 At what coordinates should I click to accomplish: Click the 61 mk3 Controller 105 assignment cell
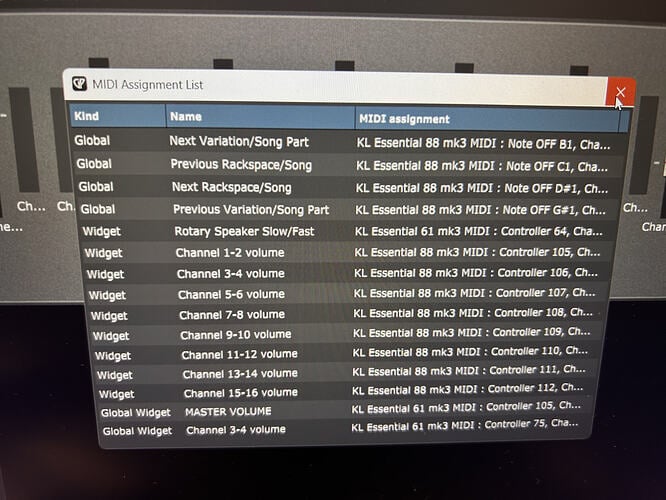466,408
